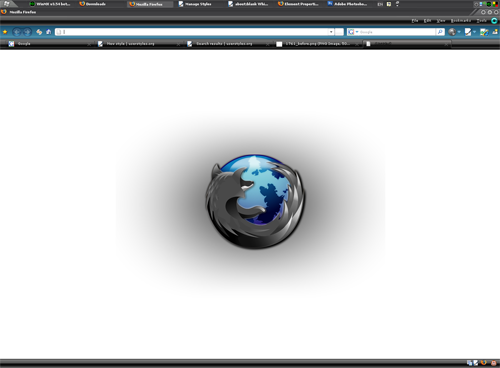The image size is (500, 368).
Task: Go back with the Back arrow button
Action: pos(17,32)
